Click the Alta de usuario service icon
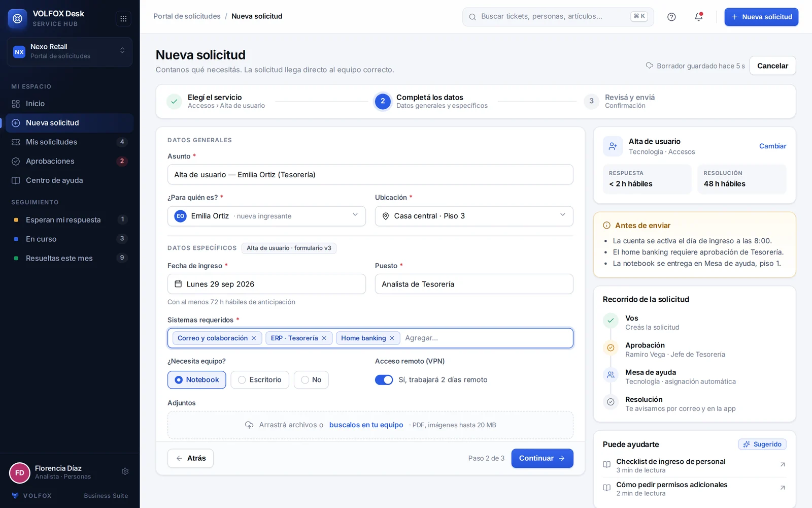 tap(613, 146)
